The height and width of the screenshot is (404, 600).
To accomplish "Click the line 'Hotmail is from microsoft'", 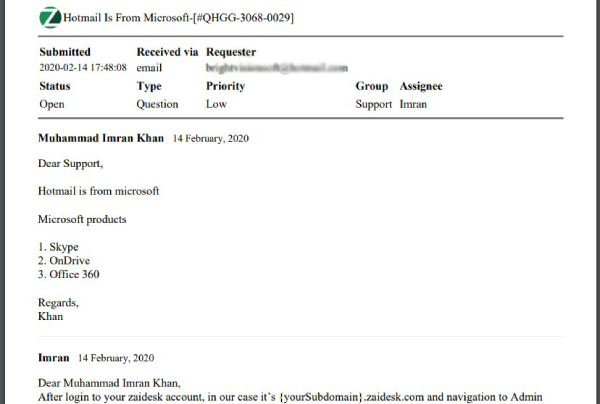I will 98,191.
